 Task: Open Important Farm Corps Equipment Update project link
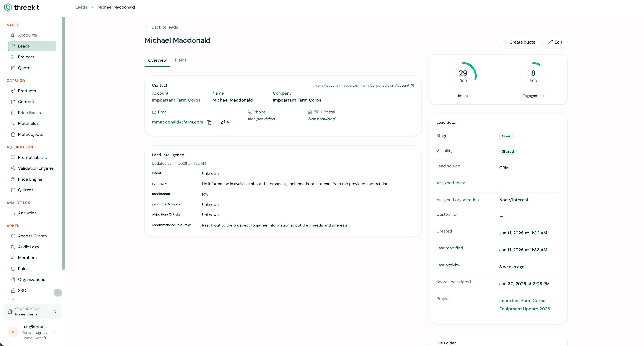[x=524, y=305]
